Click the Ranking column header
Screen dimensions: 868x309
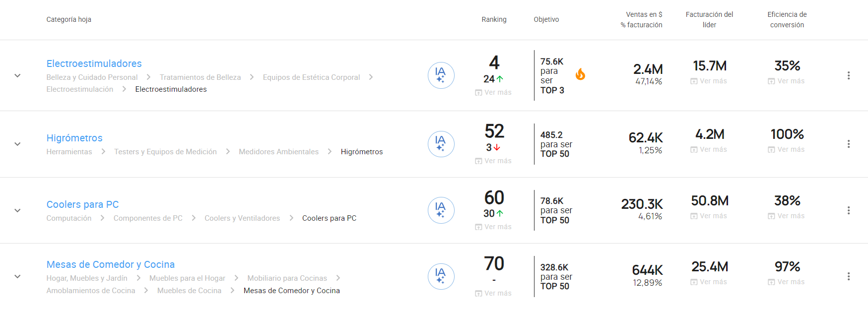(x=494, y=19)
